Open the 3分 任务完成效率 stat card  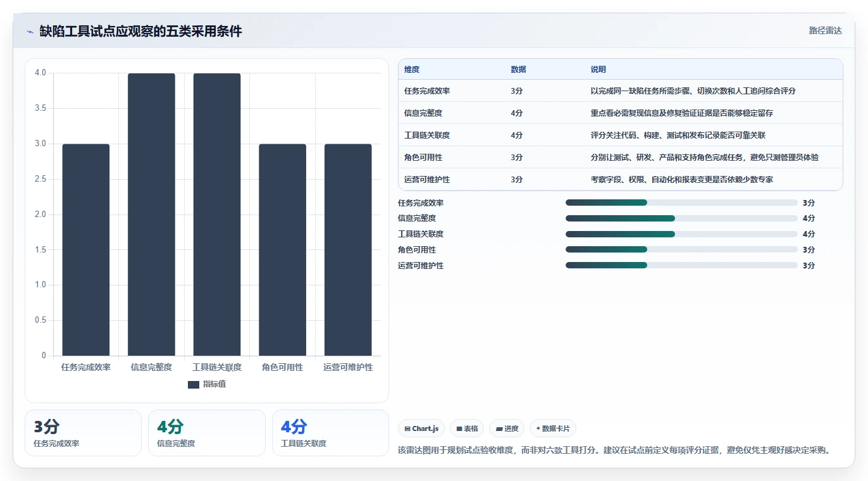pyautogui.click(x=83, y=433)
